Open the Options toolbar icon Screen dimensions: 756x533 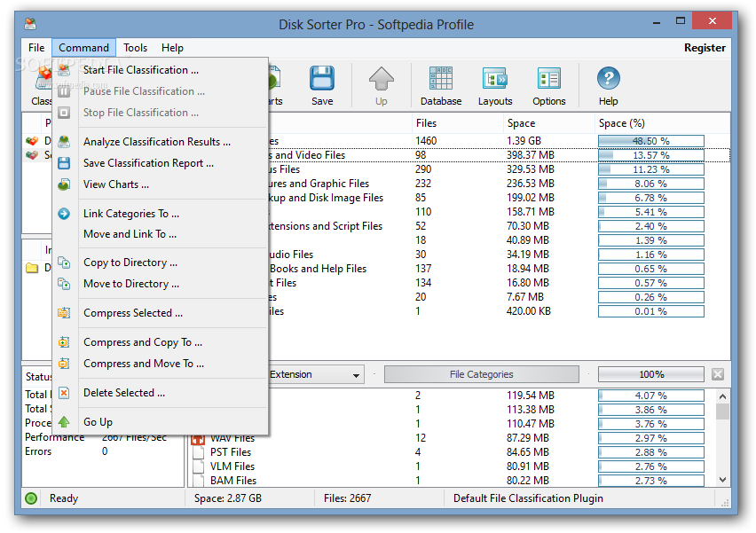click(x=548, y=79)
